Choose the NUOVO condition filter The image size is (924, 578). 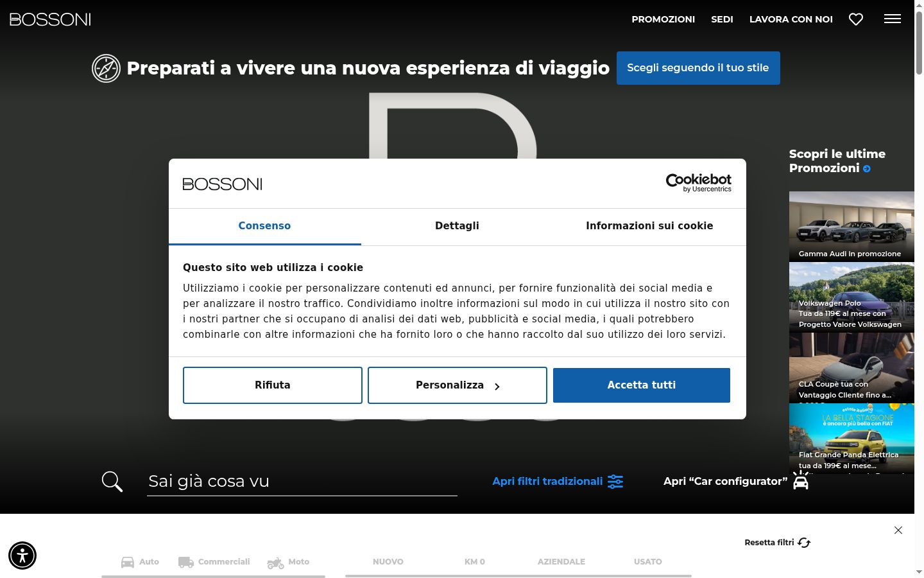[x=388, y=562]
